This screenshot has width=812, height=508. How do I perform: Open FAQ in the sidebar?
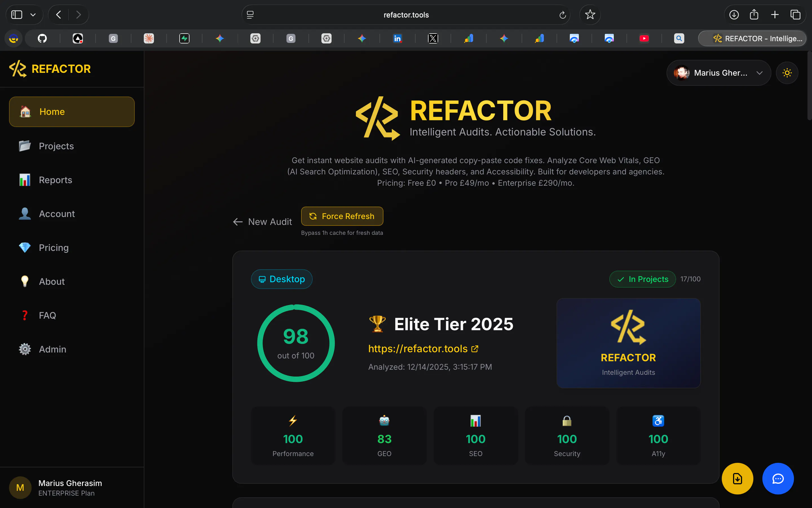tap(72, 315)
